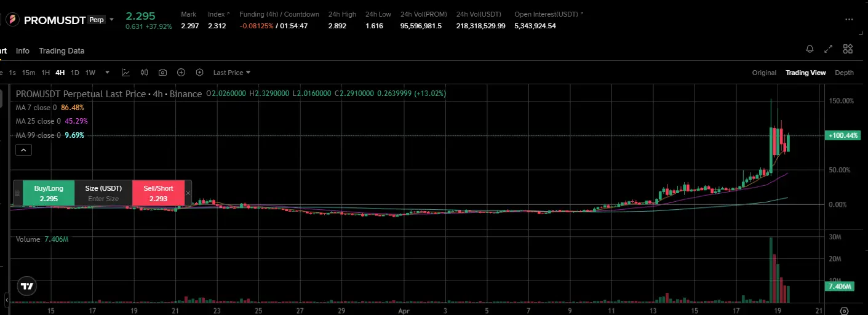Click the TradingView logo on chart
868x315 pixels.
pyautogui.click(x=26, y=286)
